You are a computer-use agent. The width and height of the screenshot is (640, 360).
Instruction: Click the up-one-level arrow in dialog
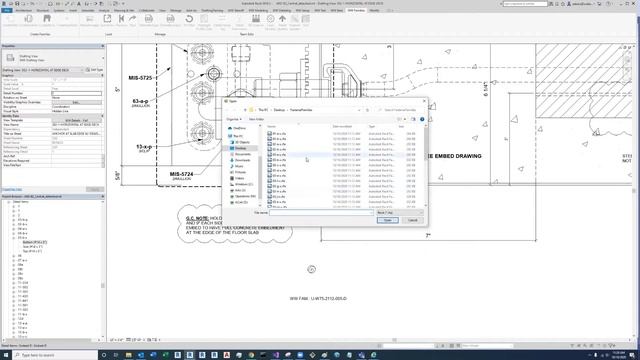tap(245, 110)
